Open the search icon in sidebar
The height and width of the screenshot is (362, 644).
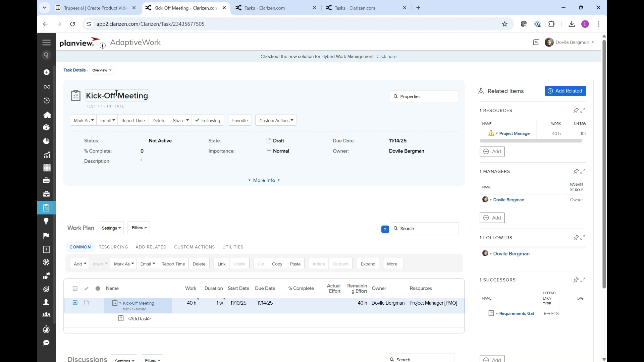[x=46, y=55]
